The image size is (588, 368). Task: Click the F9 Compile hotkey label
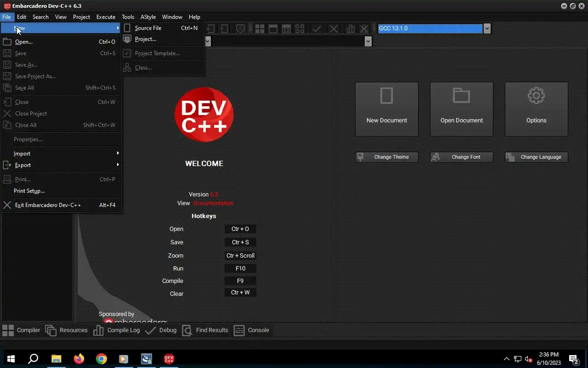(240, 281)
